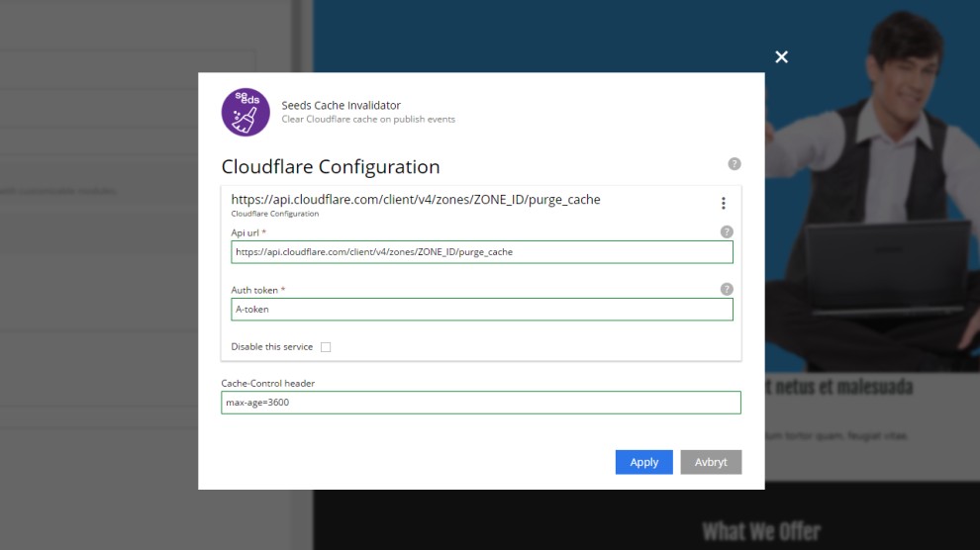Click the Seeds Cache Invalidator broom logo
This screenshot has height=550, width=980.
click(245, 113)
